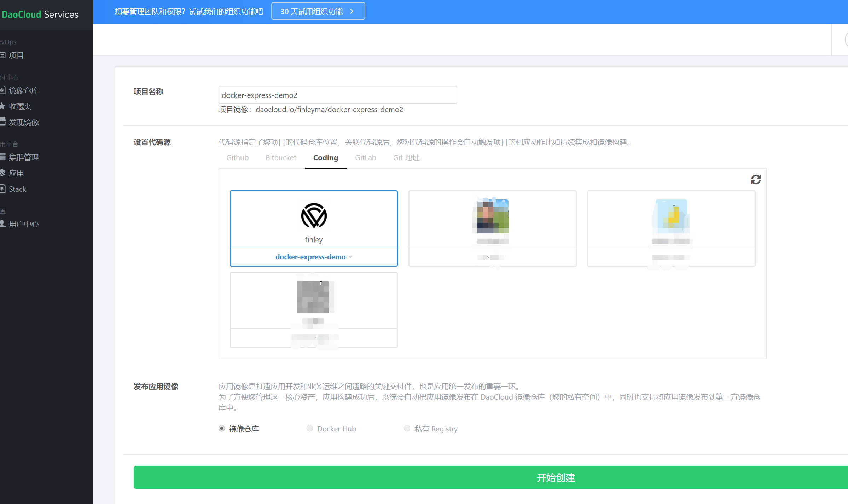Open 集群管理 sidebar item
The image size is (848, 504).
(23, 157)
